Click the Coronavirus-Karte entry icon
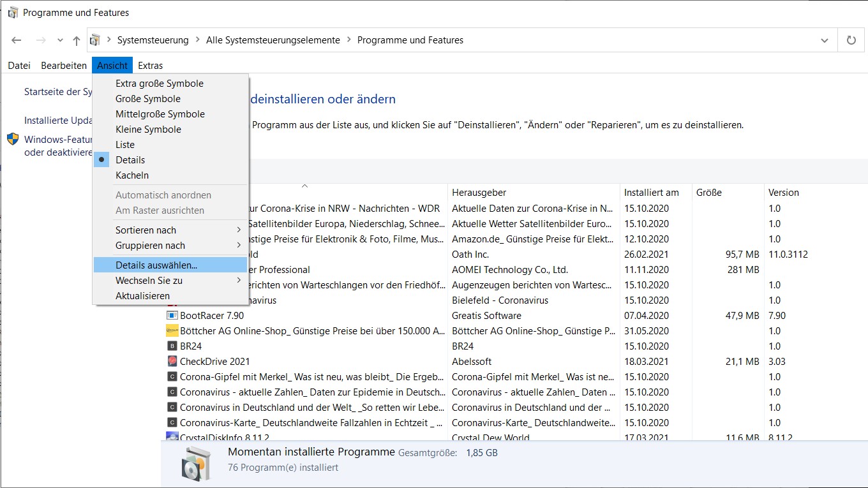868x488 pixels. point(172,423)
